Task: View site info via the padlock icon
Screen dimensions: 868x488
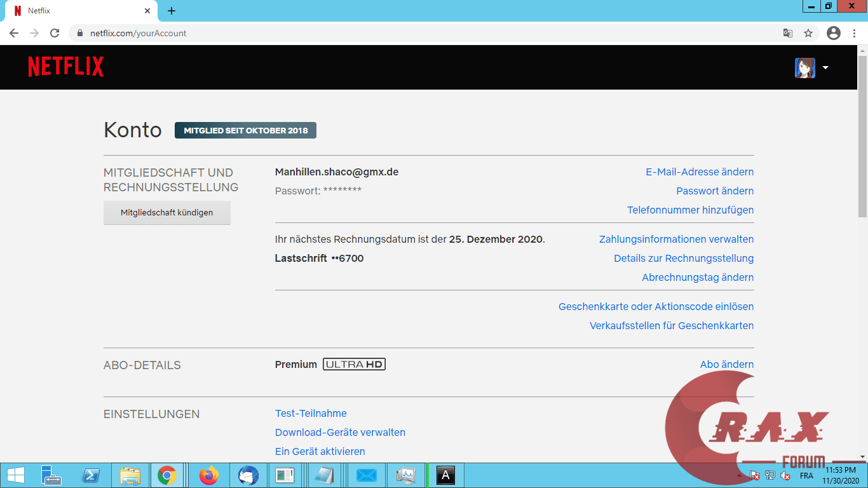Action: (x=80, y=33)
